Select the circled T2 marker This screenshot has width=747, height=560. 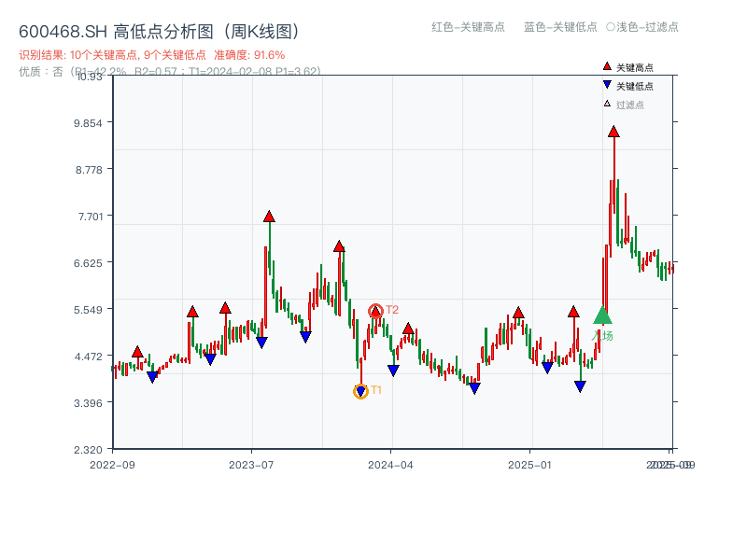click(x=376, y=309)
